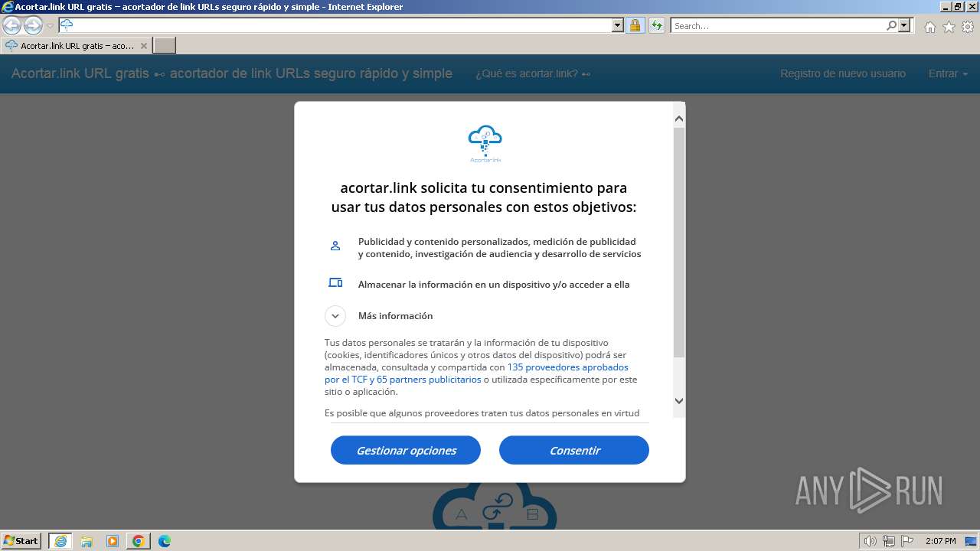Image resolution: width=980 pixels, height=551 pixels.
Task: Expand the Más información chevron
Action: pos(335,315)
